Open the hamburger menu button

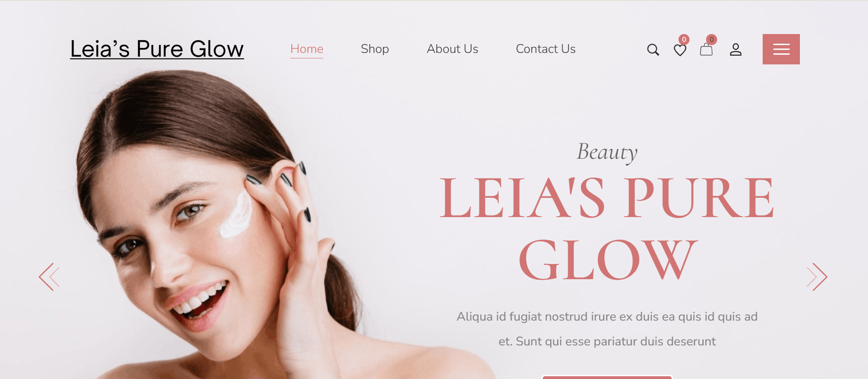click(781, 49)
